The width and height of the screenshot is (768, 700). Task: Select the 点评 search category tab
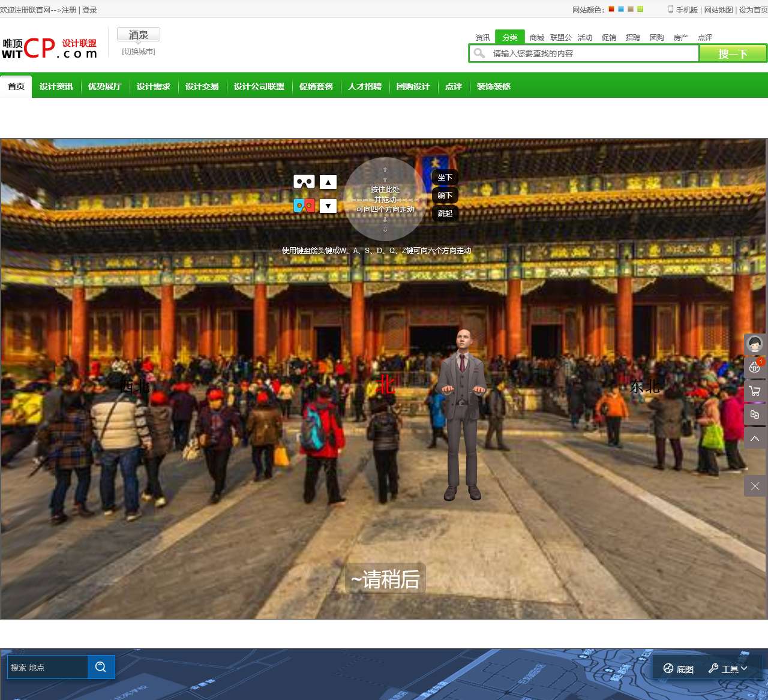(x=705, y=37)
